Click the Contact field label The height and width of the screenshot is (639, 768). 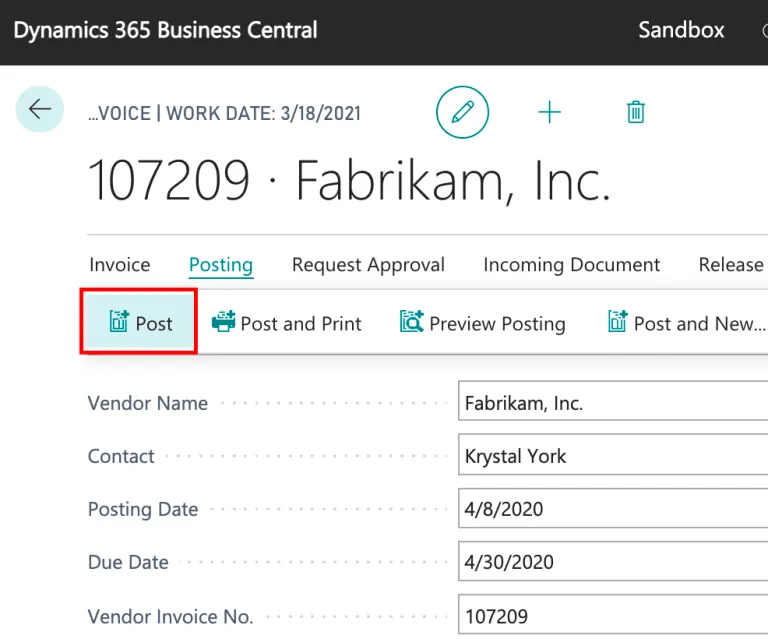[x=121, y=456]
